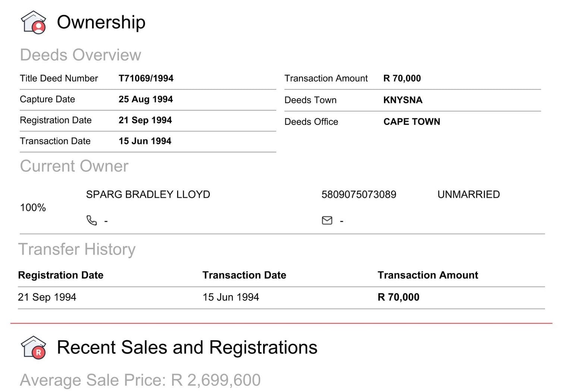The width and height of the screenshot is (564, 392).
Task: Click the Current Owner heading
Action: tap(74, 166)
